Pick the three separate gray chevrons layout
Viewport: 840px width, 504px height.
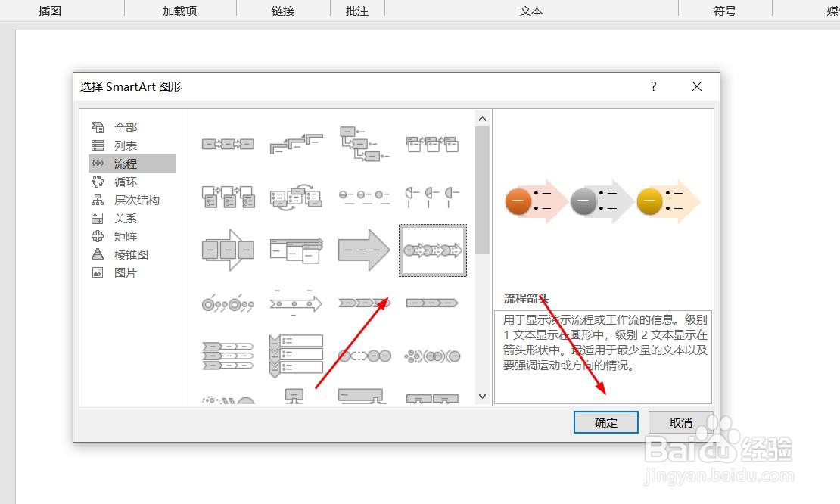(x=364, y=303)
